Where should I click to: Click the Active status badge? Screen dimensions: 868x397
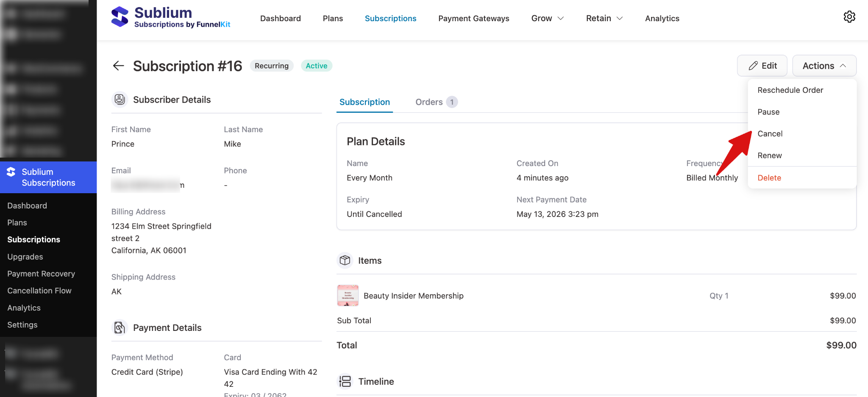[x=316, y=66]
